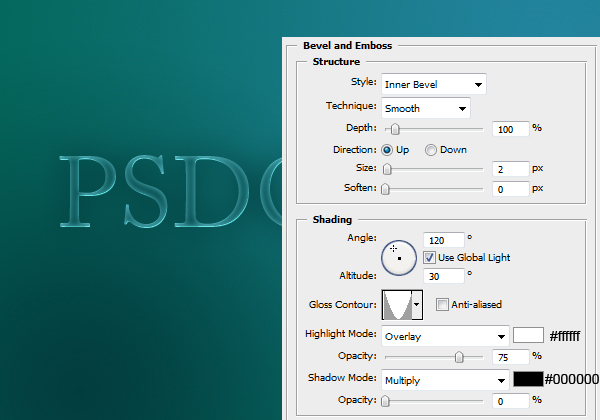Open the Gloss Contour picker arrow
Viewport: 600px width, 420px height.
point(417,304)
